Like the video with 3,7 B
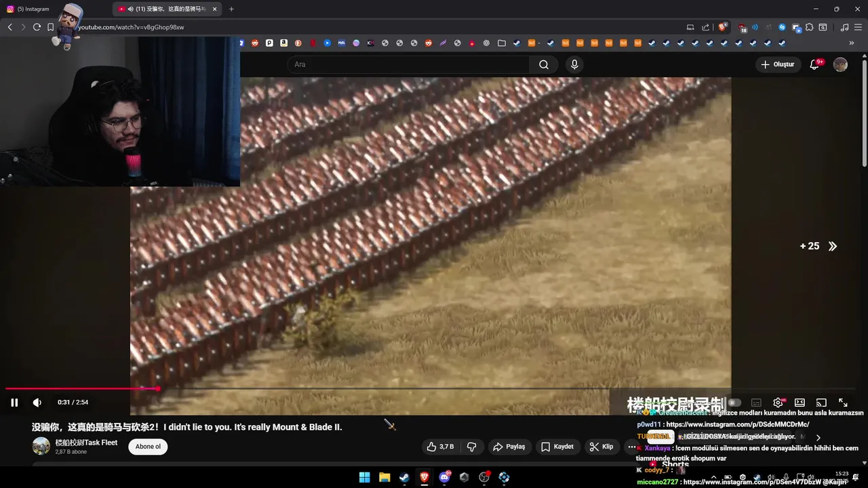 pyautogui.click(x=440, y=447)
